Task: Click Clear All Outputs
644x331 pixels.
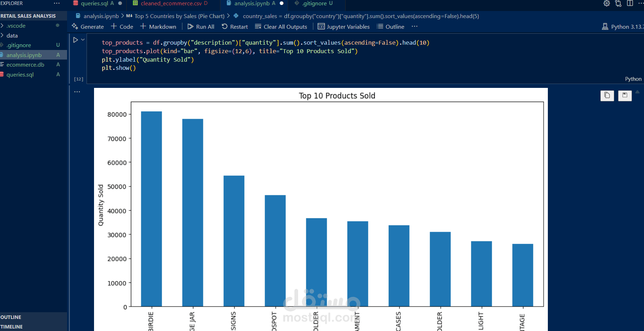Action: (x=281, y=27)
